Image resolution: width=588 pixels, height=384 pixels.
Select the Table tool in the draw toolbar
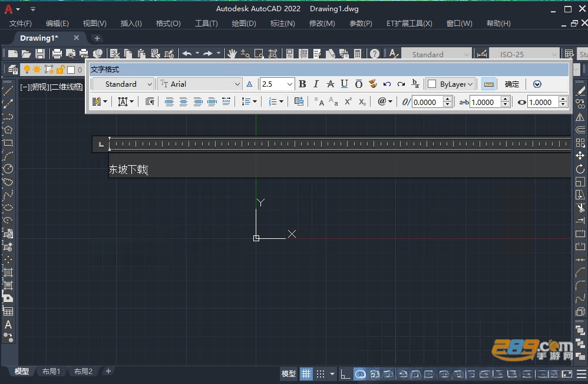(x=8, y=311)
